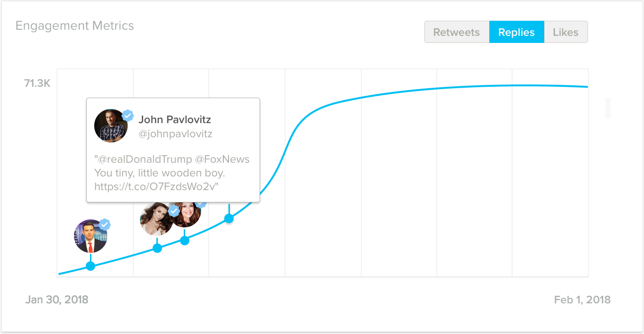Image resolution: width=644 pixels, height=334 pixels.
Task: Toggle the highlighted data point under the tooltip
Action: coord(229,217)
